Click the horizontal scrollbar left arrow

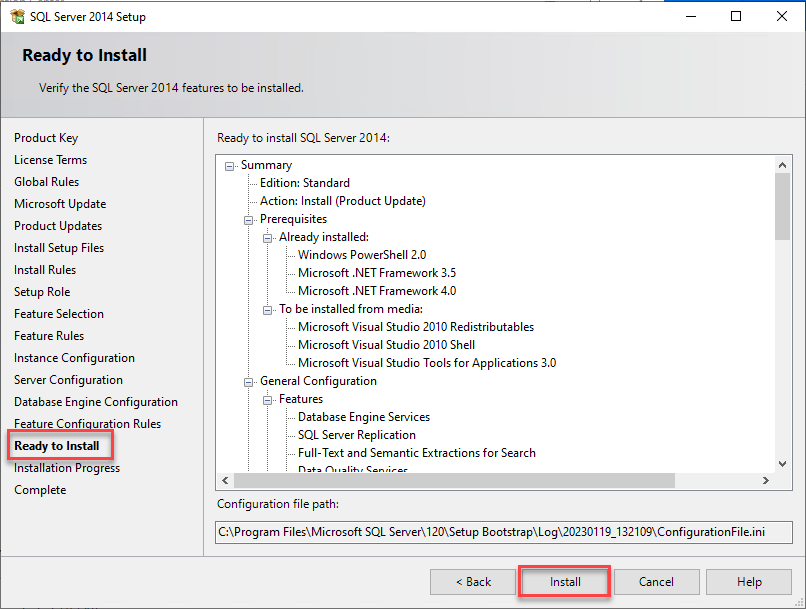[225, 481]
